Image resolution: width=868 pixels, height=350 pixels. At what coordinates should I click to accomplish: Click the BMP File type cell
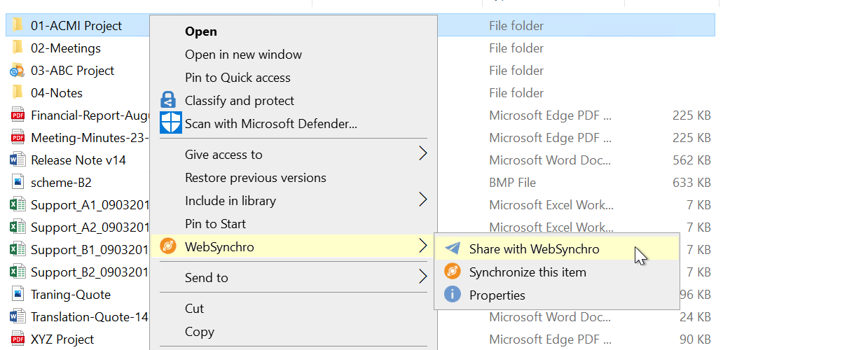click(x=513, y=182)
